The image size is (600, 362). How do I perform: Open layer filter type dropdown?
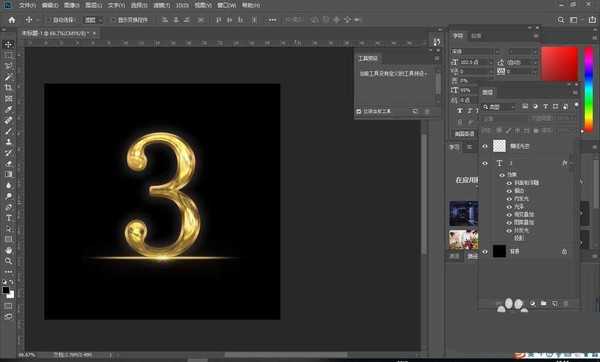pyautogui.click(x=499, y=107)
